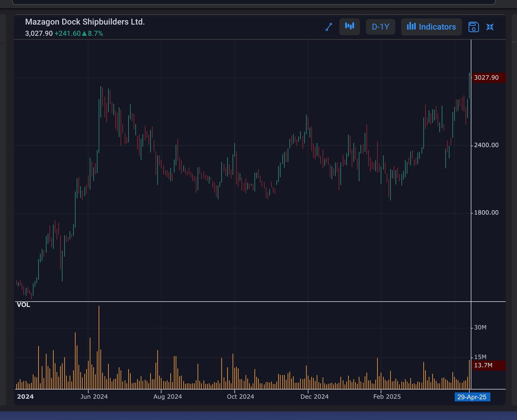Click the 1800.00 price axis label
The height and width of the screenshot is (420, 517).
[486, 213]
